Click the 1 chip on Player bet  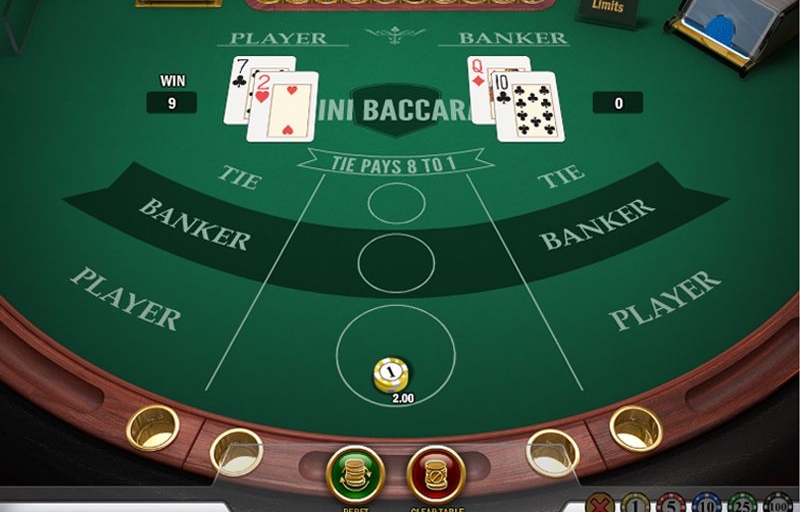point(391,374)
